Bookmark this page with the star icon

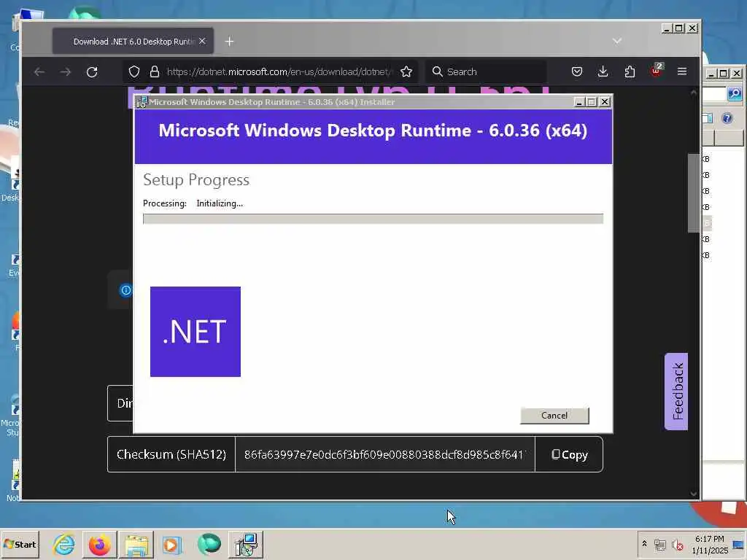(406, 72)
